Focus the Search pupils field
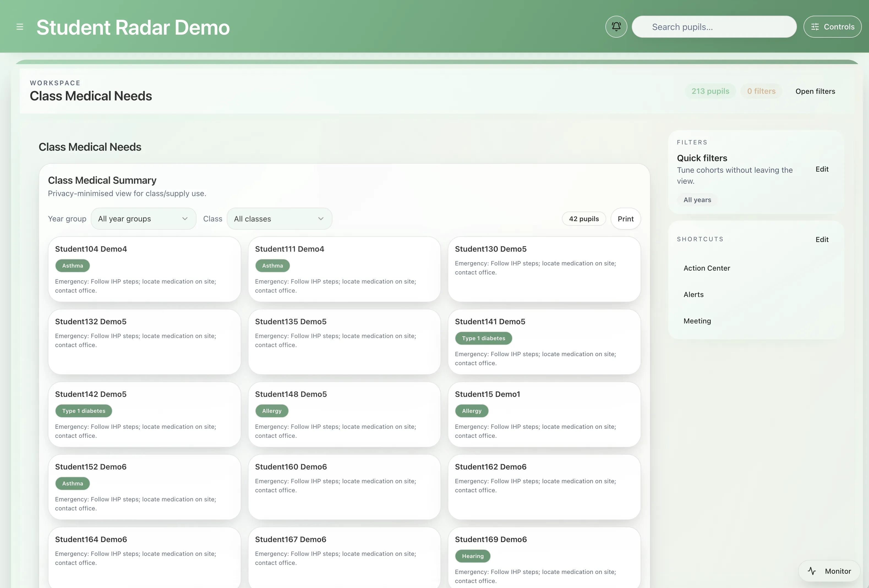869x588 pixels. 714,27
